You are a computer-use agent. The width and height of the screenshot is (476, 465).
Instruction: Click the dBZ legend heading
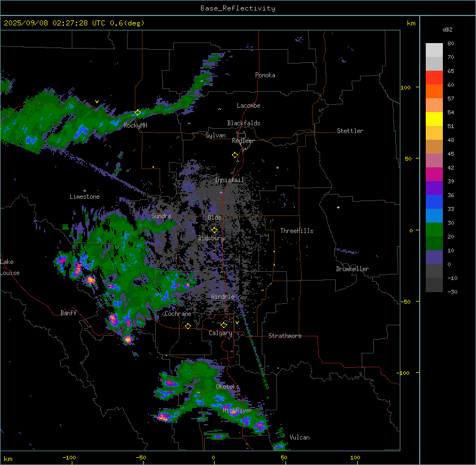pyautogui.click(x=447, y=29)
